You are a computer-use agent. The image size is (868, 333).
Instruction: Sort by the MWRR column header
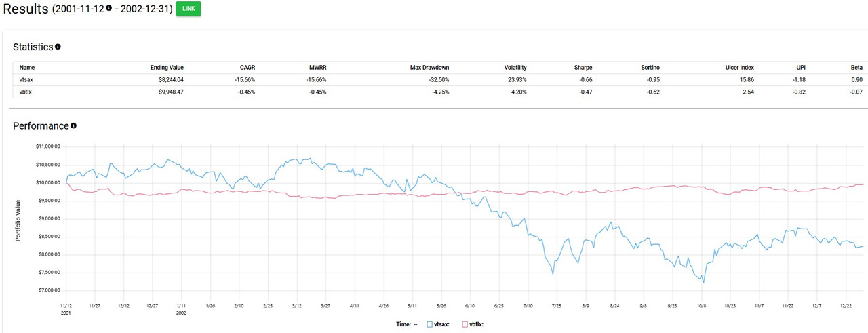coord(317,68)
